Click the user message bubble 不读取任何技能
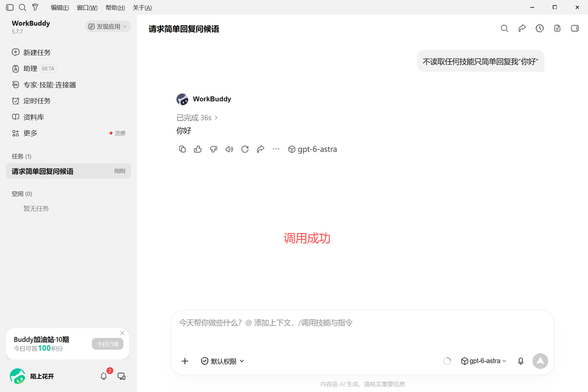This screenshot has height=392, width=588. (x=481, y=61)
